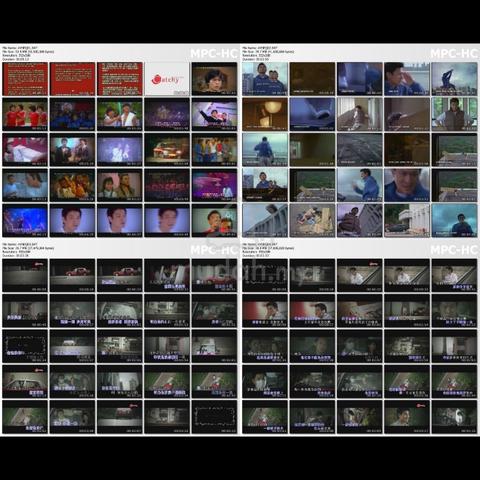Viewport: 480px width, 480px height.
Task: Click the hanging ceiling lamp thumbnail
Action: [265, 114]
